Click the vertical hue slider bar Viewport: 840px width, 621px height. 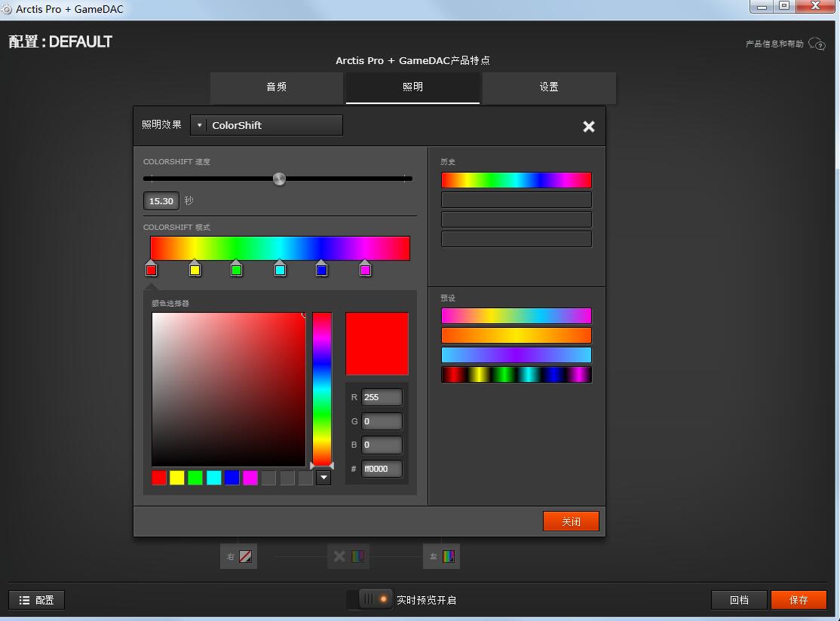point(322,389)
